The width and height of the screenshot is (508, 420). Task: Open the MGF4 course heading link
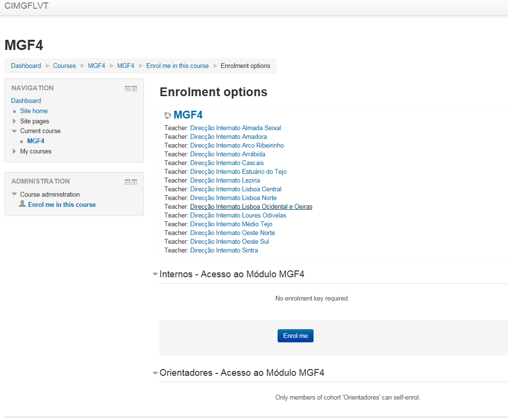tap(188, 115)
